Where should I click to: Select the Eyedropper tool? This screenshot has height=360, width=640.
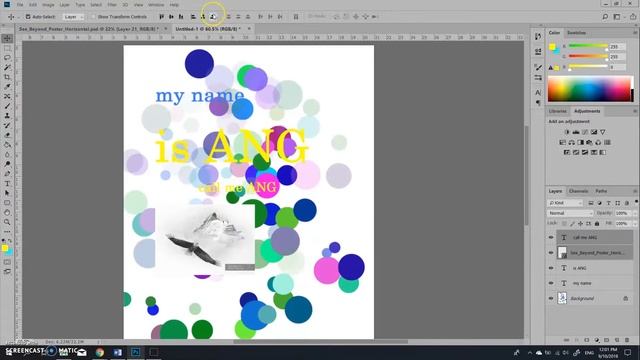pos(7,87)
